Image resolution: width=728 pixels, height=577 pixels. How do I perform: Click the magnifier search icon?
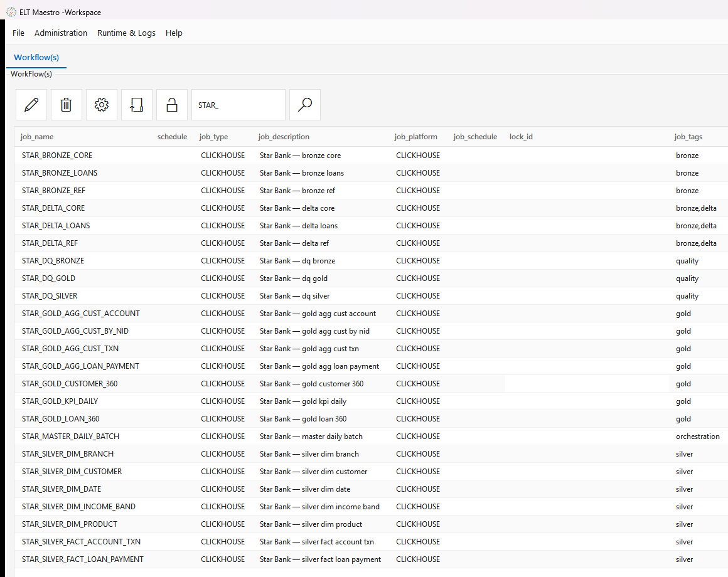pyautogui.click(x=305, y=105)
